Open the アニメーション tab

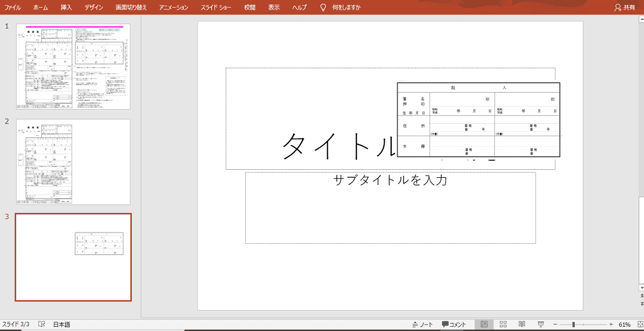(x=174, y=8)
